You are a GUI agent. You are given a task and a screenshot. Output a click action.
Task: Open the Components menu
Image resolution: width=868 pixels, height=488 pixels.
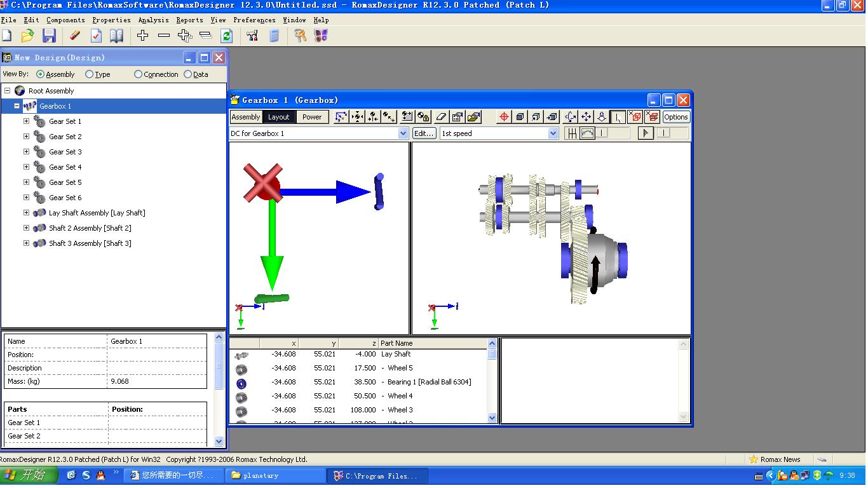[65, 20]
